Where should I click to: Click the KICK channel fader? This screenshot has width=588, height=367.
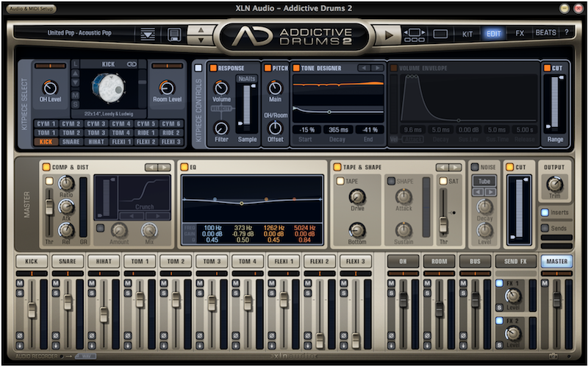[32, 310]
